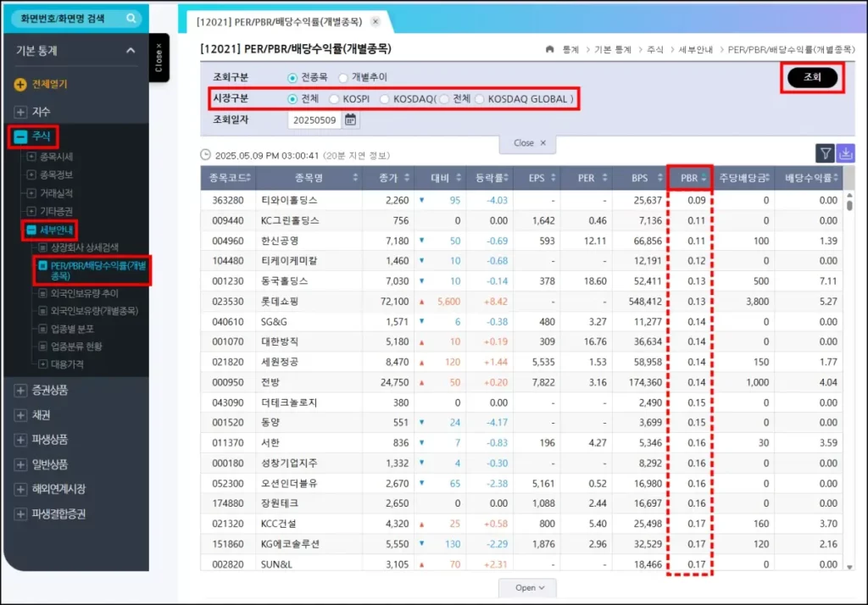This screenshot has width=868, height=605.
Task: Collapse the 기본 통계 section chevron
Action: pyautogui.click(x=131, y=51)
